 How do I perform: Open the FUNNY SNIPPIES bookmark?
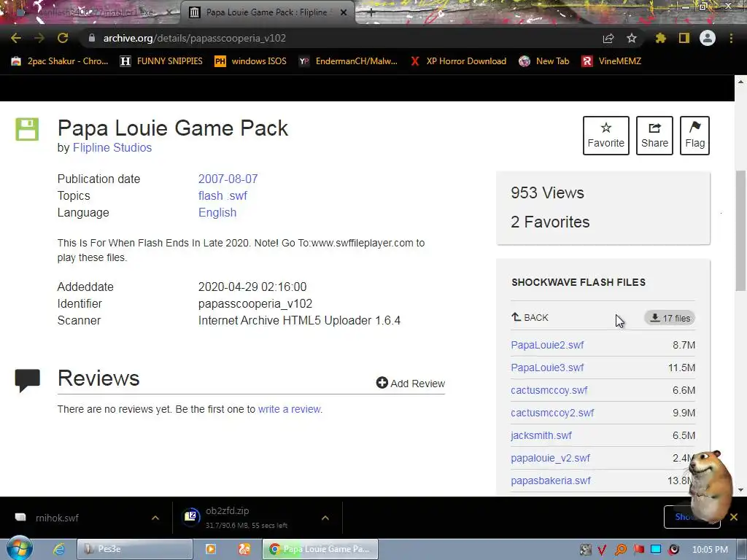click(x=161, y=61)
